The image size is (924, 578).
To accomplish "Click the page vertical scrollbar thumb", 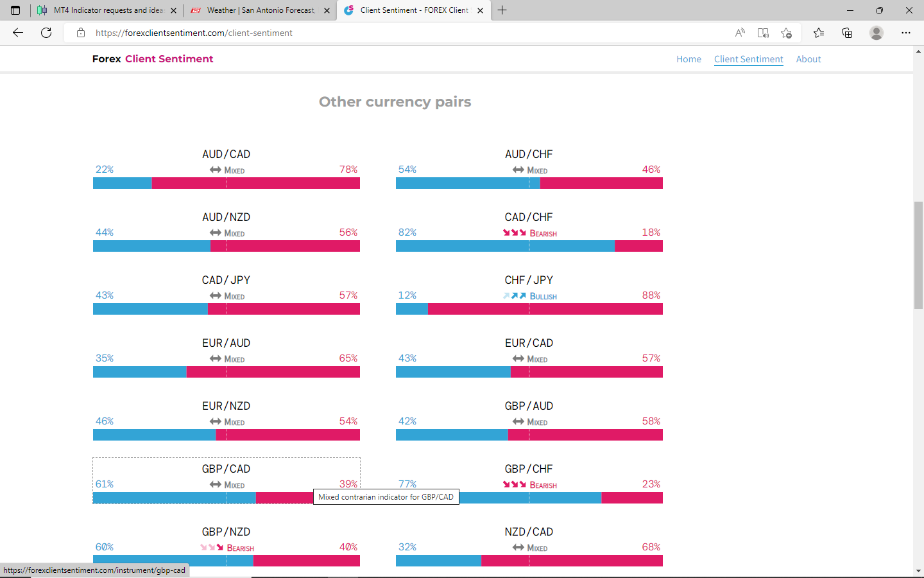I will (x=918, y=255).
